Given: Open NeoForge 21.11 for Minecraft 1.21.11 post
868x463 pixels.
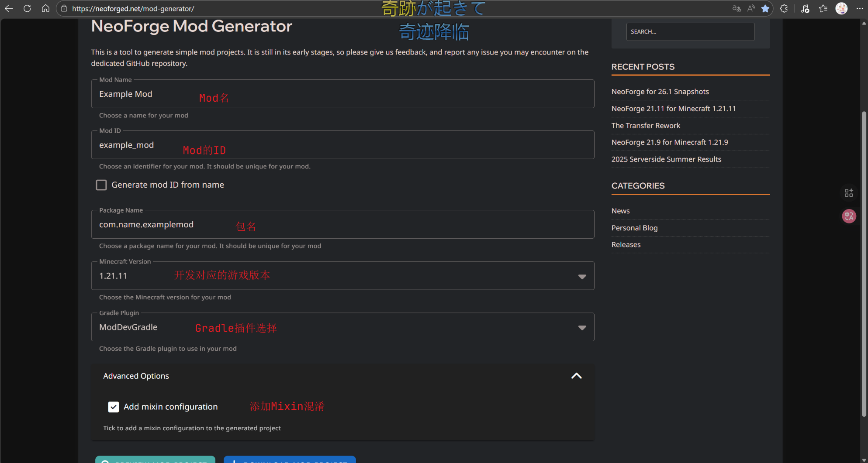Looking at the screenshot, I should [674, 109].
